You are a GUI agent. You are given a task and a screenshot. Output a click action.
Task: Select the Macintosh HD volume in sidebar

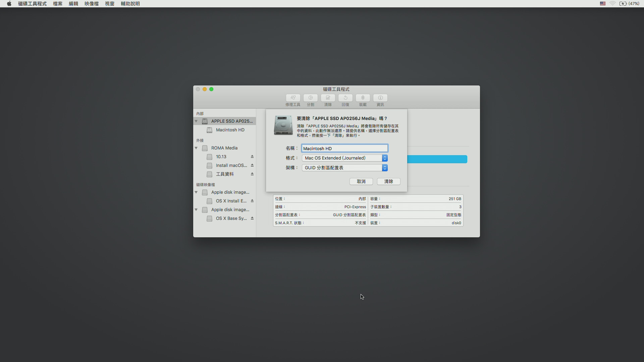(225, 130)
